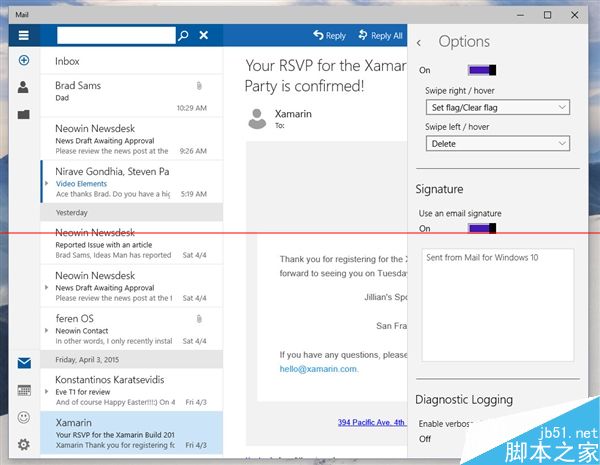Compose a new mail with plus icon
The height and width of the screenshot is (465, 600).
(x=23, y=61)
